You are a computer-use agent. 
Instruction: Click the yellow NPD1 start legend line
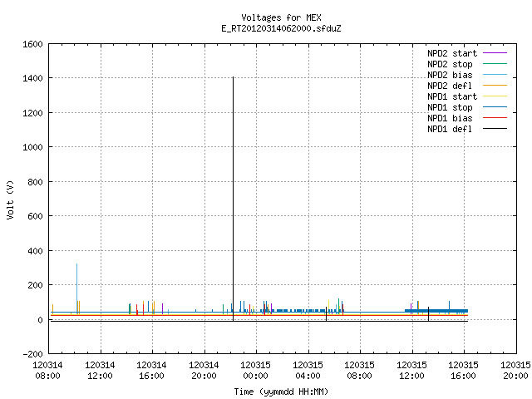(x=495, y=96)
